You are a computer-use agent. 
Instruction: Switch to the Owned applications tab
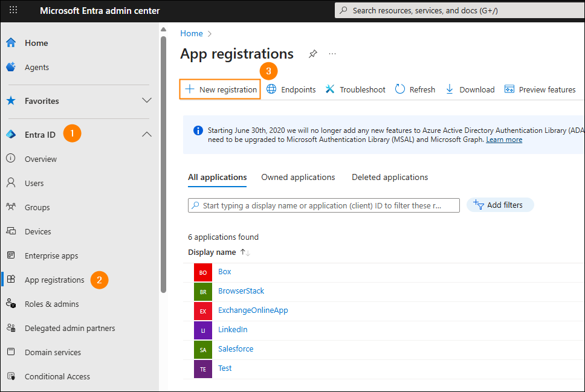coord(298,177)
